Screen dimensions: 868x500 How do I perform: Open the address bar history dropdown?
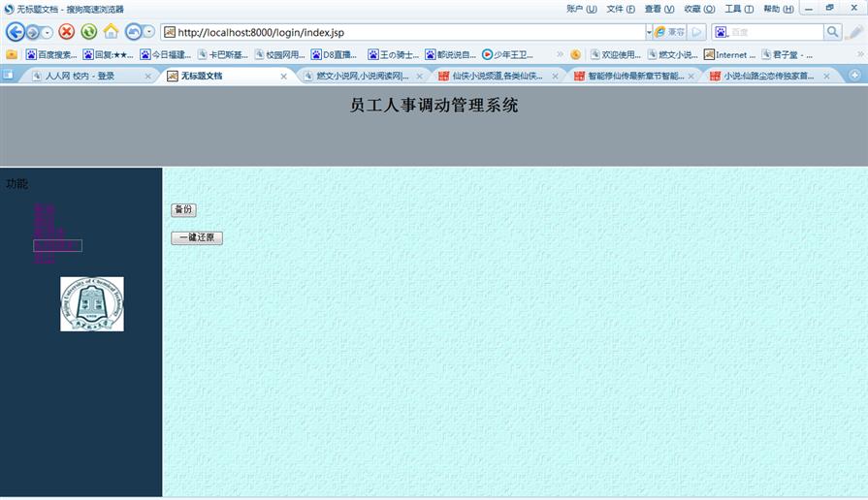coord(649,32)
